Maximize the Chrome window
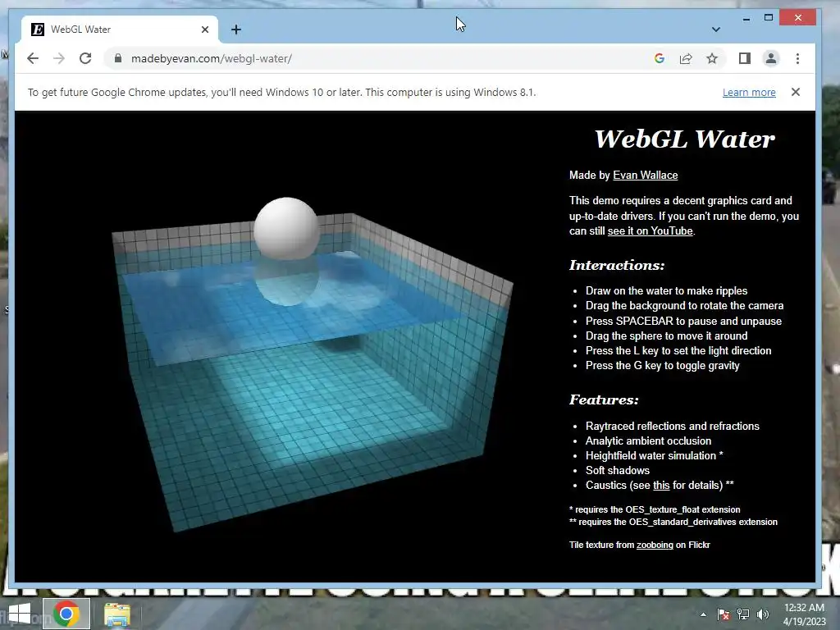Image resolution: width=840 pixels, height=630 pixels. point(768,18)
